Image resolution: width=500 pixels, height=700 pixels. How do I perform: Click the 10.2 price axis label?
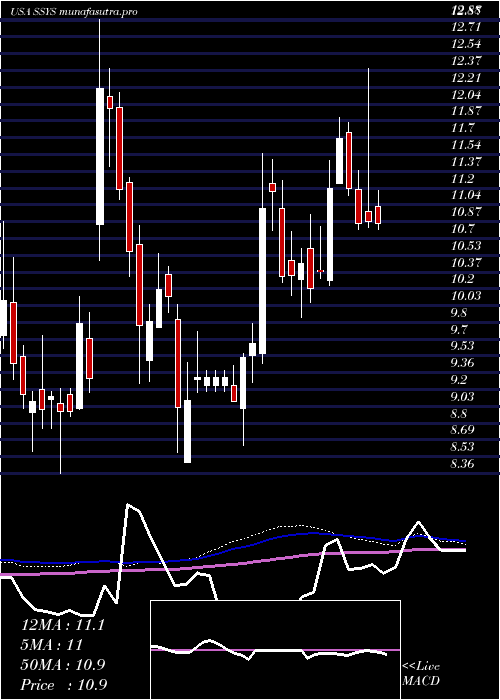coord(462,279)
